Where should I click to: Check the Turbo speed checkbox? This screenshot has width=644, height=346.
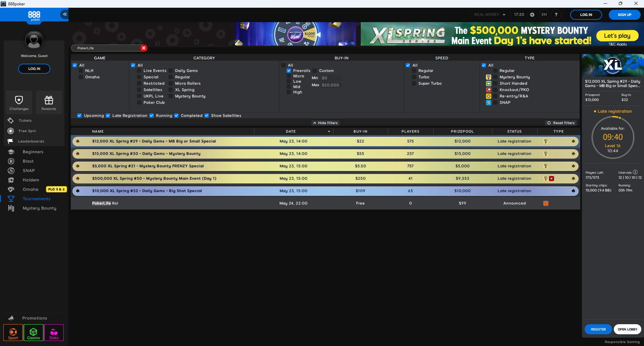point(414,77)
